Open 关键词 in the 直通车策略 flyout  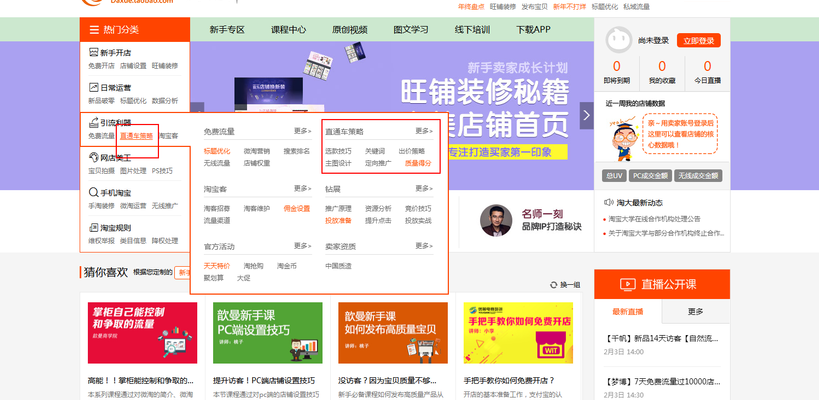[375, 151]
